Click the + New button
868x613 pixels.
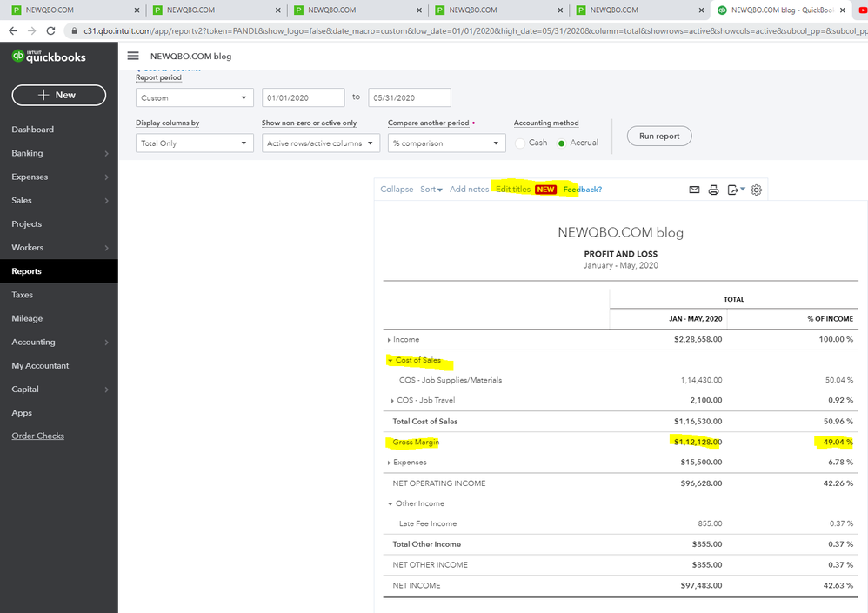(58, 95)
